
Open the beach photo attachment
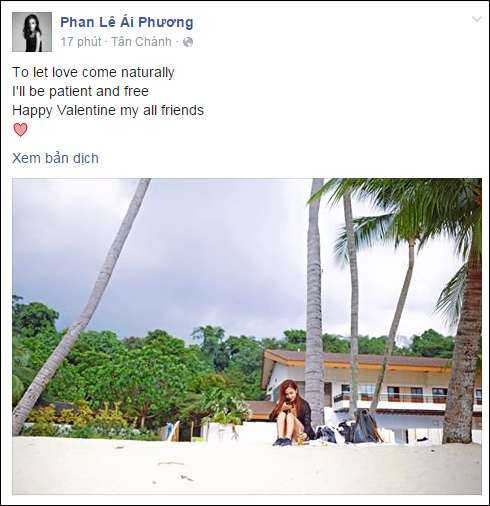point(247,336)
